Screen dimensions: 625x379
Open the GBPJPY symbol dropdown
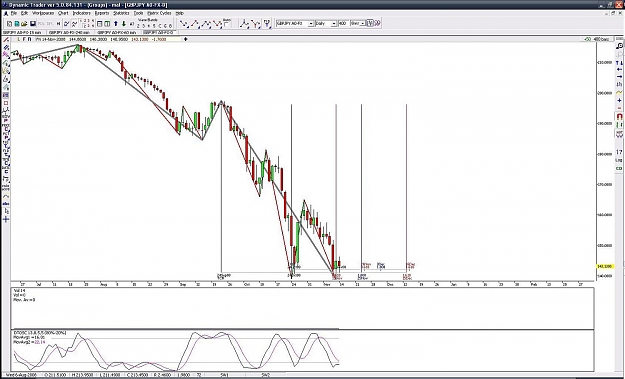coord(311,24)
